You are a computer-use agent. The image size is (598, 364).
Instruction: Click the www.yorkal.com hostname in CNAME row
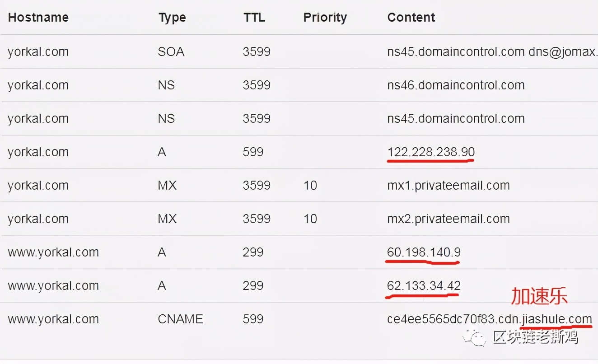point(53,319)
